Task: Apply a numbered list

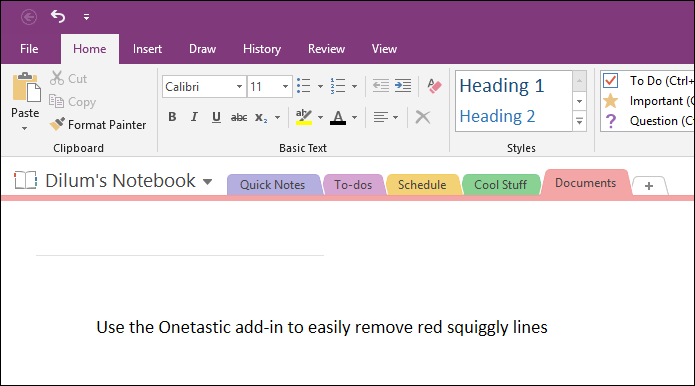Action: [x=338, y=86]
